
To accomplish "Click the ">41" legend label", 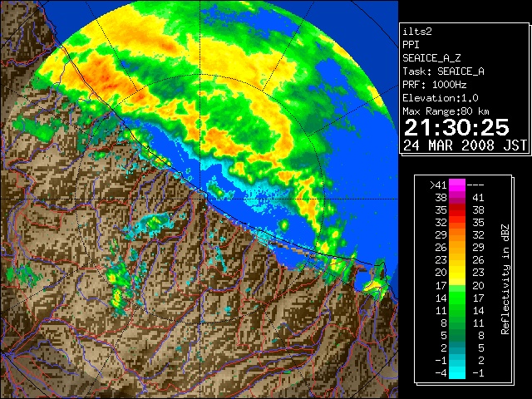I will pos(438,185).
